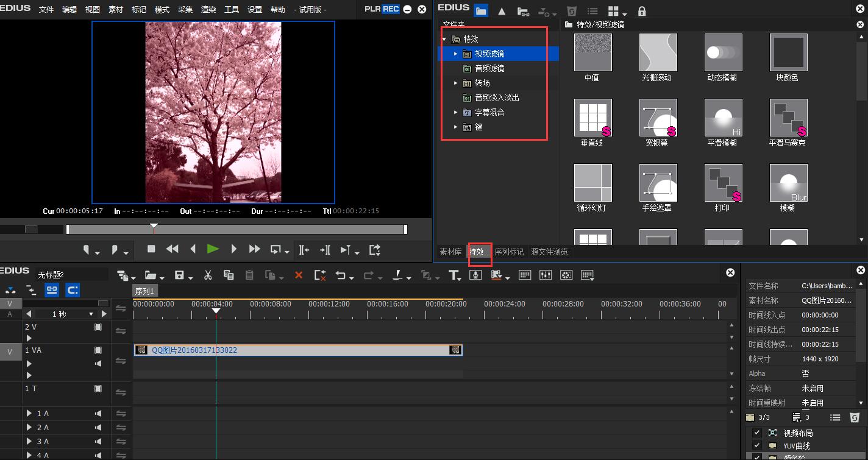This screenshot has height=460, width=868.
Task: Expand the 字幕混合 tree node
Action: pyautogui.click(x=455, y=112)
